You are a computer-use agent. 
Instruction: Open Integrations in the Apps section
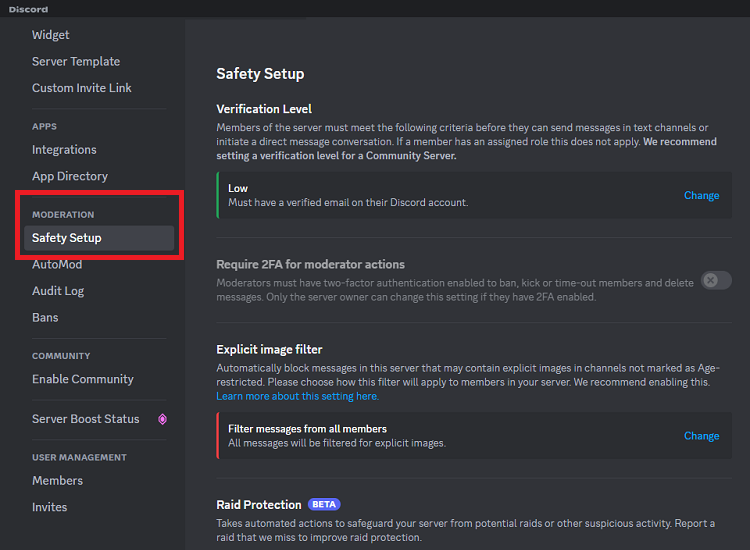tap(64, 150)
